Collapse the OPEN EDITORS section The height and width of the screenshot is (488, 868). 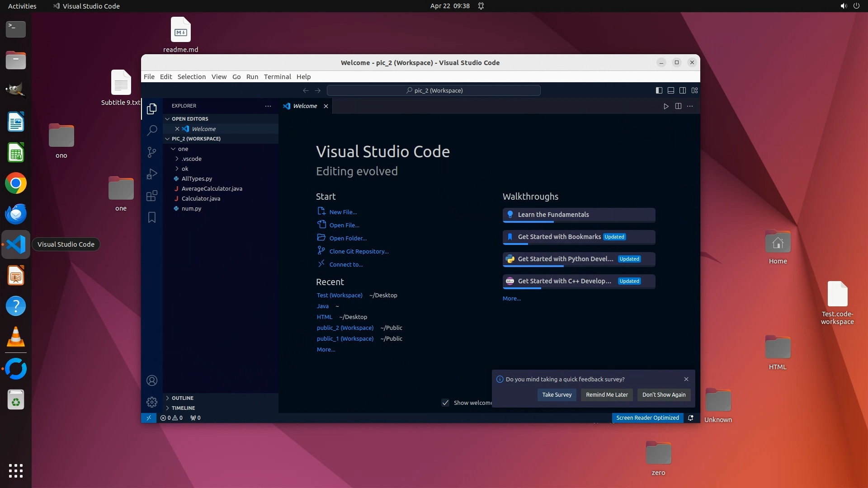tap(190, 119)
